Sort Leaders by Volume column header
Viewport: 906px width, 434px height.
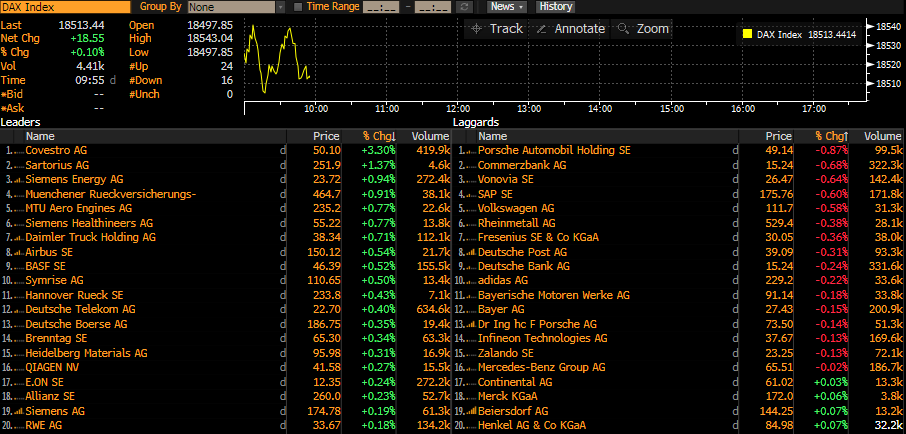[x=430, y=136]
